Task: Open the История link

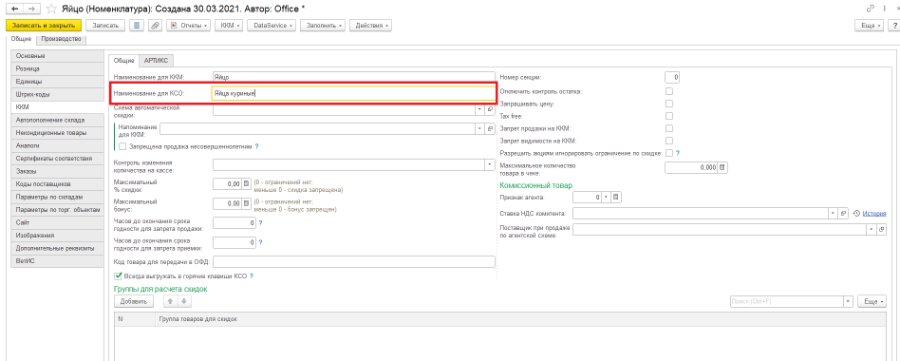Action: click(x=874, y=213)
